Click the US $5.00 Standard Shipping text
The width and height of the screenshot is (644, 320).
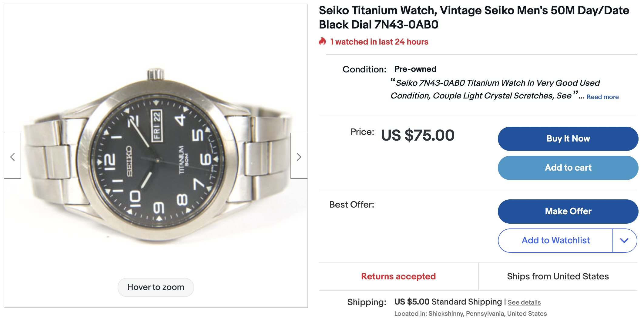click(x=448, y=302)
